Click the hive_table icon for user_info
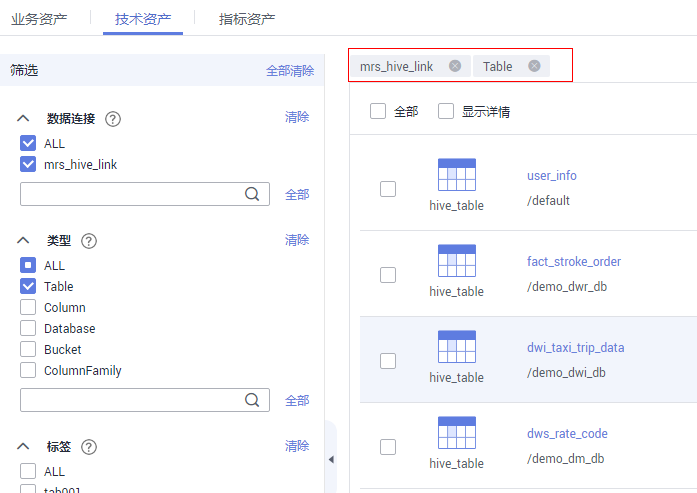Screen dimensions: 697x493 pos(456,175)
